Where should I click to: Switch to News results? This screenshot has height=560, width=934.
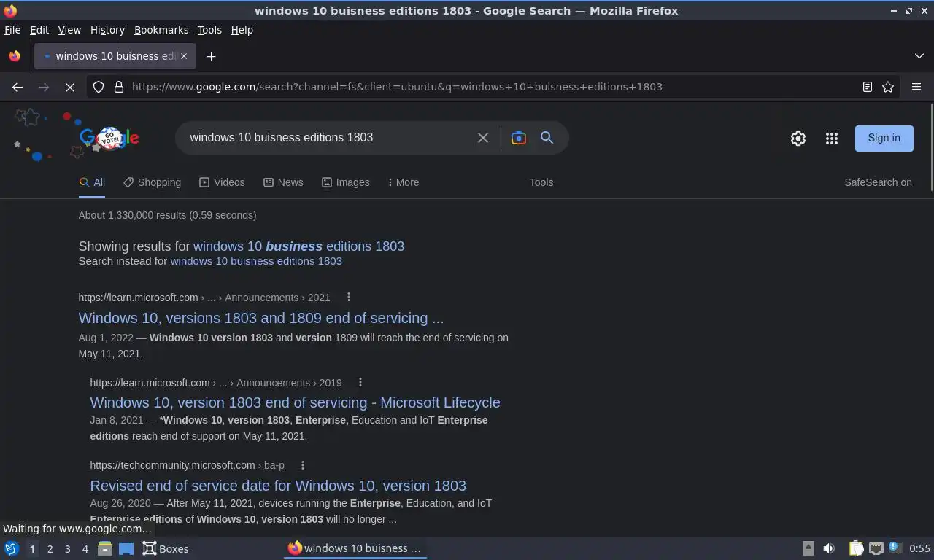(283, 182)
